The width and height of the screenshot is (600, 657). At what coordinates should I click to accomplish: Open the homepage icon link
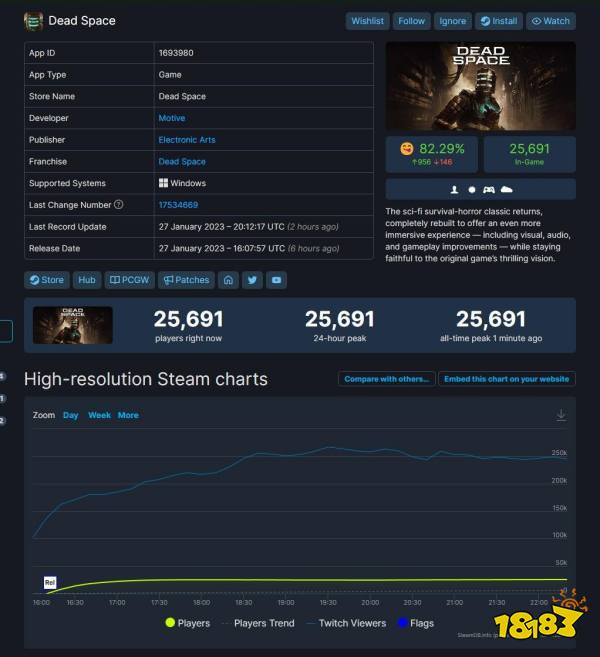[x=228, y=280]
